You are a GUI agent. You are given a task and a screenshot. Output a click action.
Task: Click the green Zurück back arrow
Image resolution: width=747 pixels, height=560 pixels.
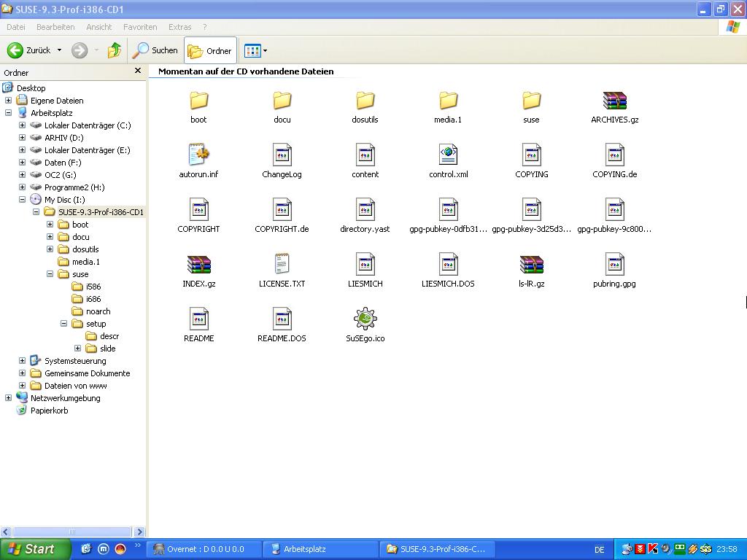click(15, 50)
